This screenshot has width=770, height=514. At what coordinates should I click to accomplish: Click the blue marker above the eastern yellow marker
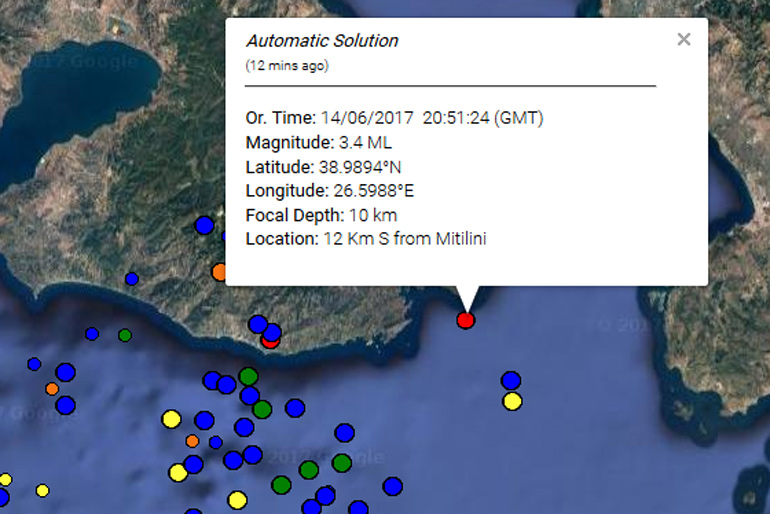tap(511, 380)
